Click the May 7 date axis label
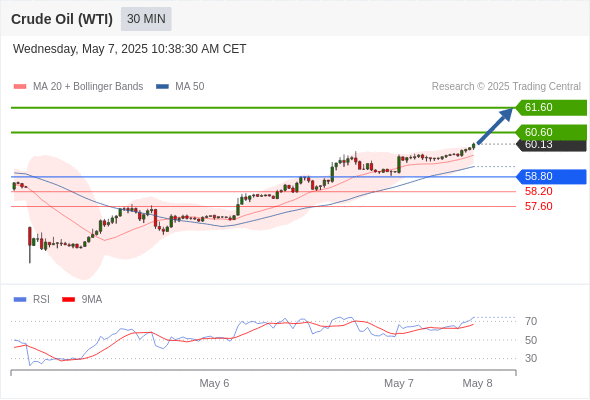This screenshot has height=400, width=590. (399, 383)
